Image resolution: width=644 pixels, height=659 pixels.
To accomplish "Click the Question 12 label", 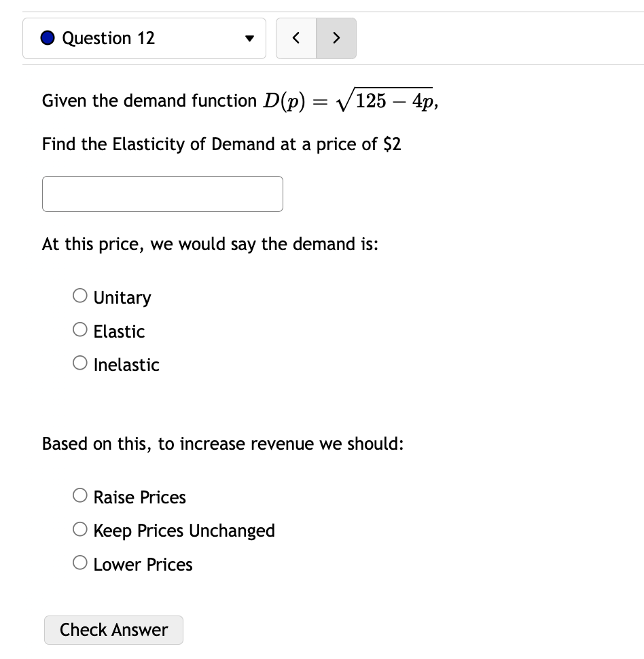I will 109,38.
